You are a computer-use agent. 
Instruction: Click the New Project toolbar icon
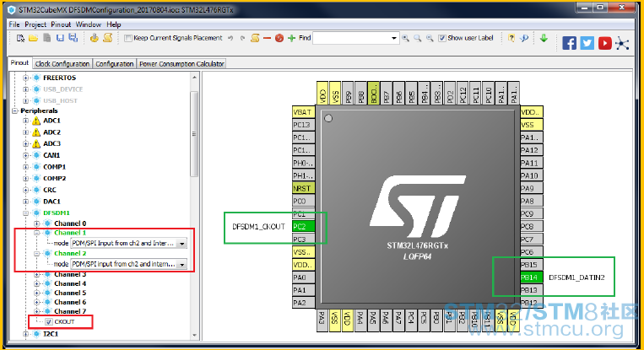tap(20, 38)
